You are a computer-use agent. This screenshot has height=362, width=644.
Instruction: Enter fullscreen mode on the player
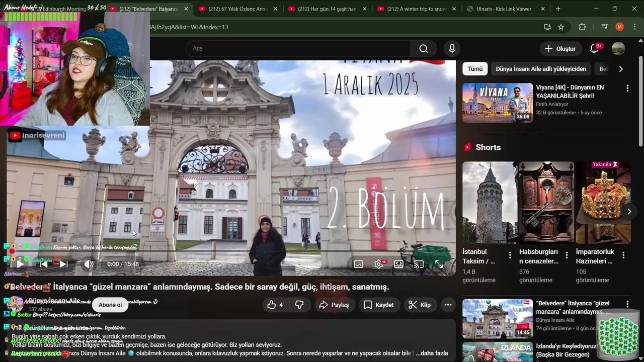click(439, 264)
